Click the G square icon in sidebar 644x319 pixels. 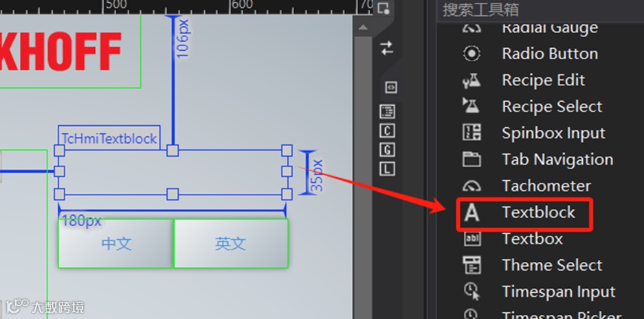pos(388,150)
